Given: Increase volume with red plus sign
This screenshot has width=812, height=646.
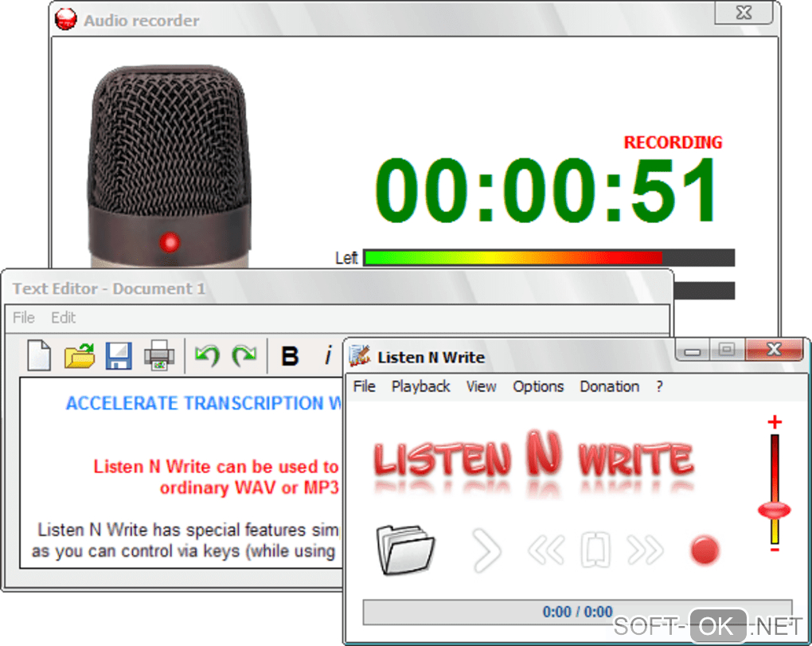Looking at the screenshot, I should click(775, 422).
